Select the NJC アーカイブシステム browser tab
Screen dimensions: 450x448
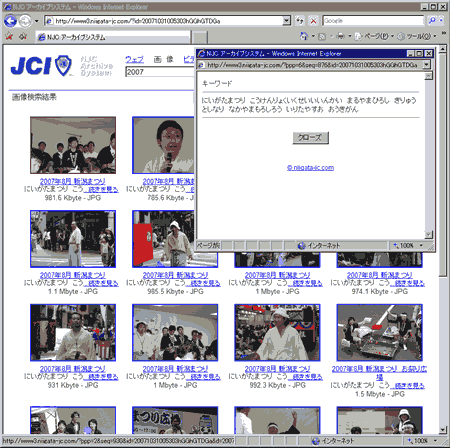coord(113,37)
